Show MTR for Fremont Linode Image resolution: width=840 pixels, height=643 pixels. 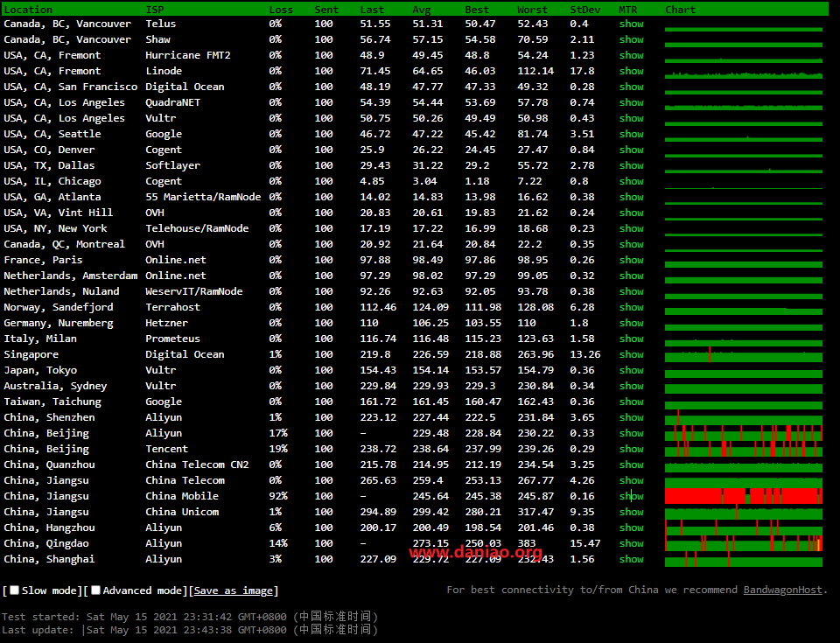point(631,71)
